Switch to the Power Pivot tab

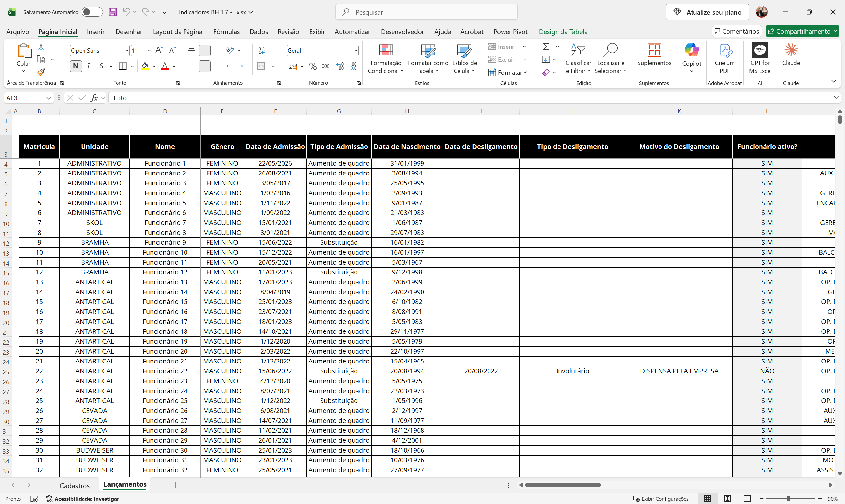[510, 32]
